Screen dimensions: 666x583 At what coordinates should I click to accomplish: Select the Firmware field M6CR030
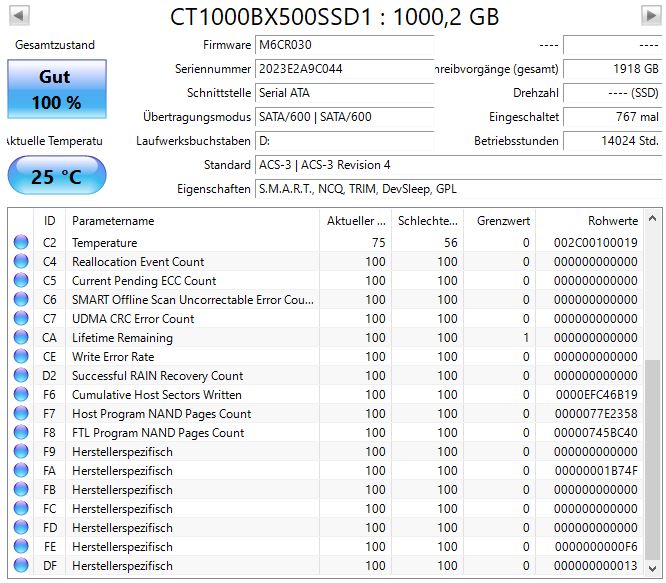tap(344, 45)
